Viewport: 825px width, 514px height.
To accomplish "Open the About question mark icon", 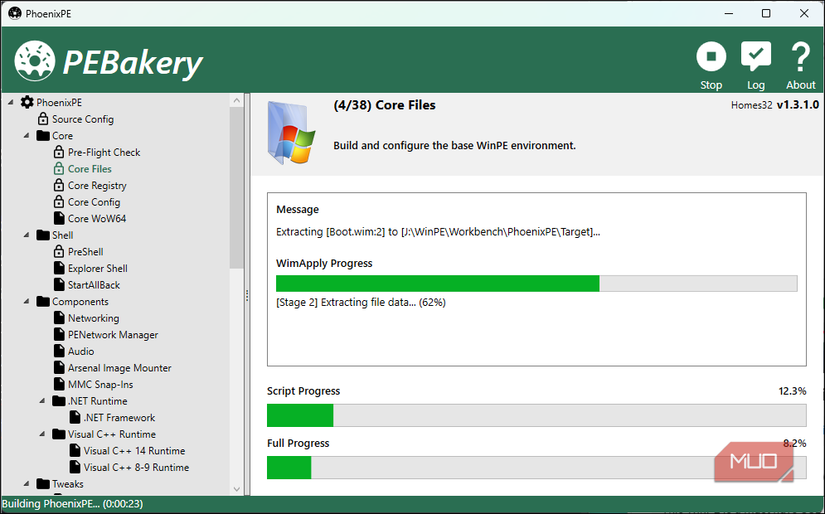I will tap(800, 56).
